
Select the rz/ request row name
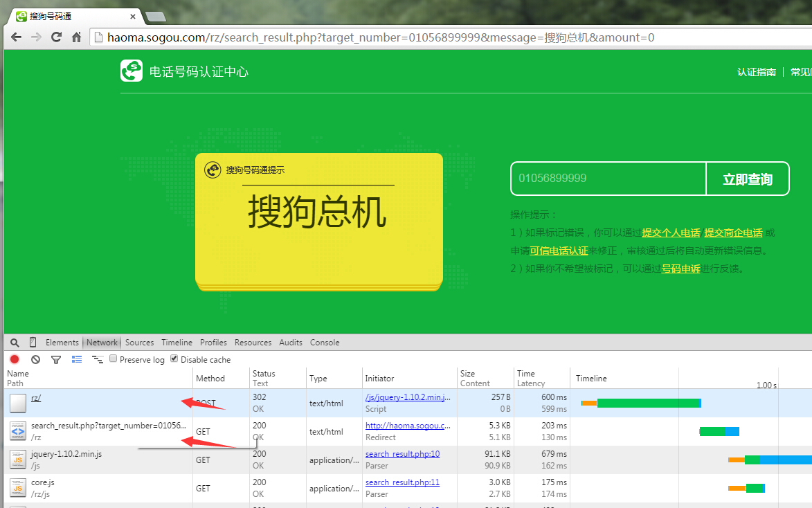pos(36,398)
